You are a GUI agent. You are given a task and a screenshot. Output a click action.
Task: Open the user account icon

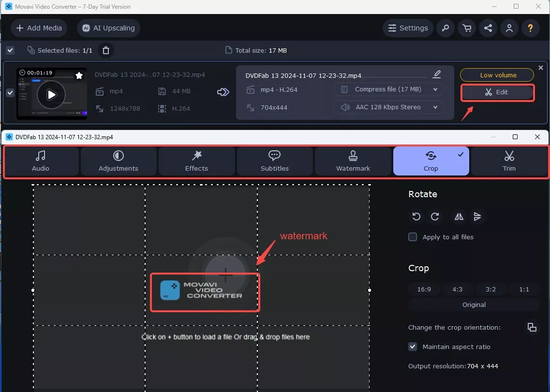509,28
